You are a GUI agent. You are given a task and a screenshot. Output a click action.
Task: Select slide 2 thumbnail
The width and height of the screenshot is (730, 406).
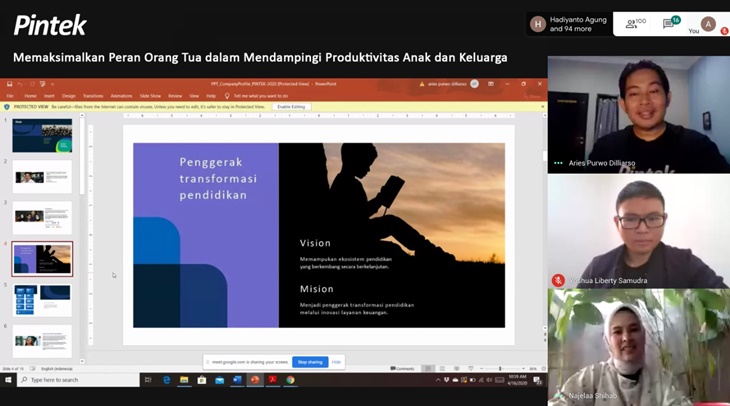coord(42,176)
